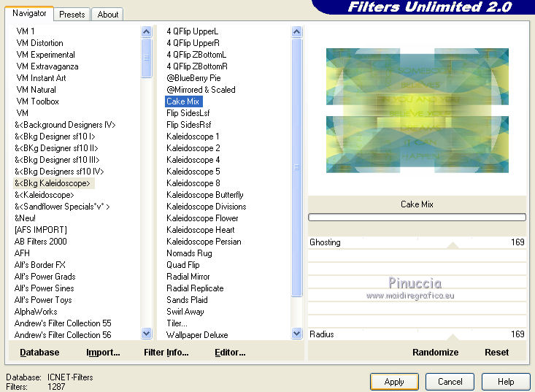Image resolution: width=535 pixels, height=392 pixels.
Task: Select &<Bkg Designer sf10 III> category
Action: tap(57, 160)
